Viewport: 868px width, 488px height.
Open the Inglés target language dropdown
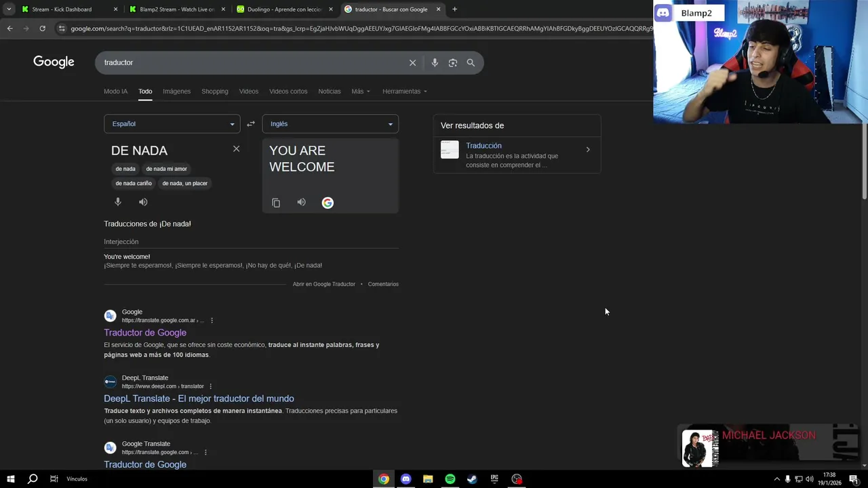(x=330, y=123)
